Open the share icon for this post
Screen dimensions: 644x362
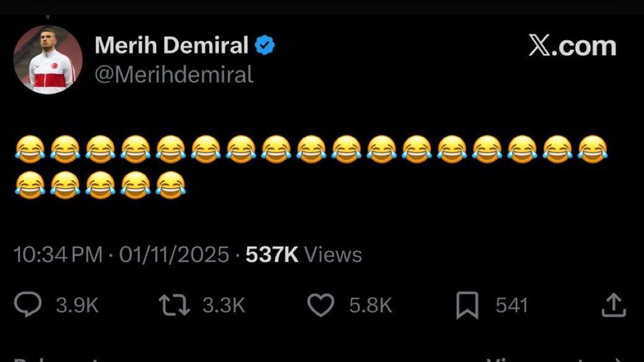tap(613, 304)
